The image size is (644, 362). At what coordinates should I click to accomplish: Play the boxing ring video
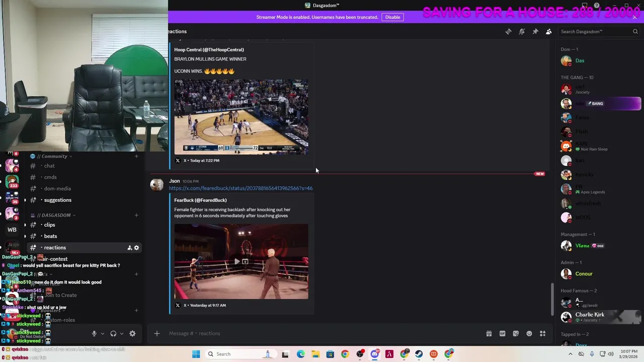click(x=236, y=261)
